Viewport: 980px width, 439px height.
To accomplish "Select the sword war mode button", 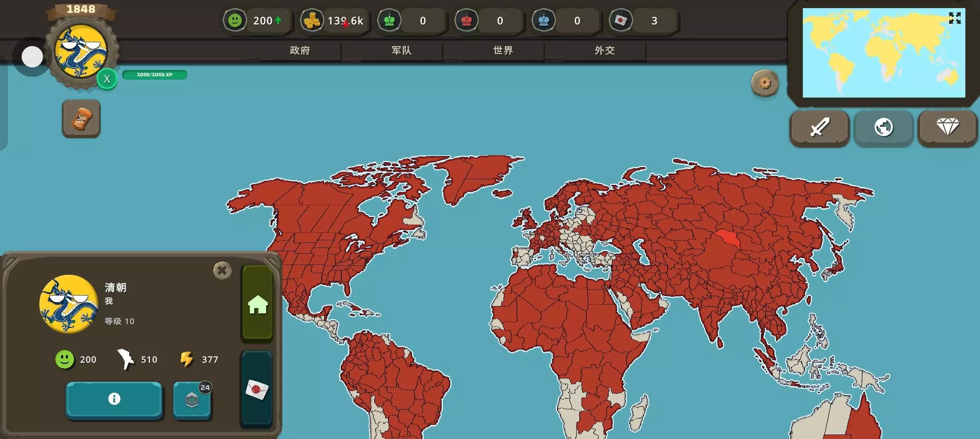I will click(x=820, y=128).
